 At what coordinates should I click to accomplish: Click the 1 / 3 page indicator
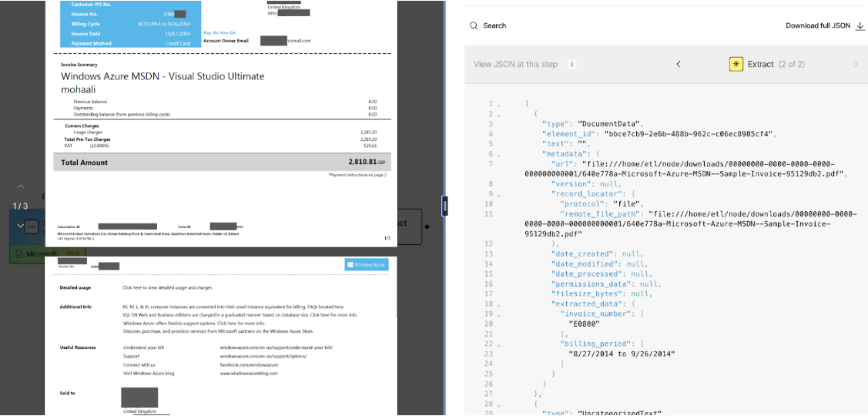tap(21, 206)
